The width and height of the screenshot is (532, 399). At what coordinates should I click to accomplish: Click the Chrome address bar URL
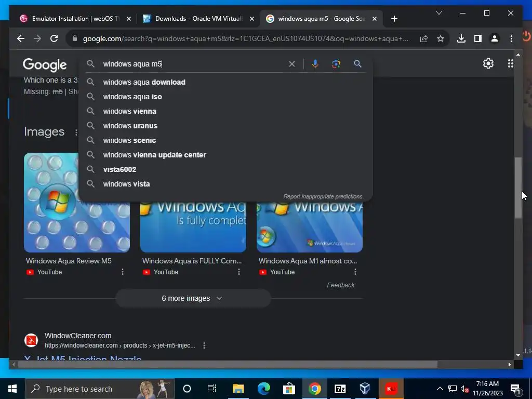pos(246,38)
